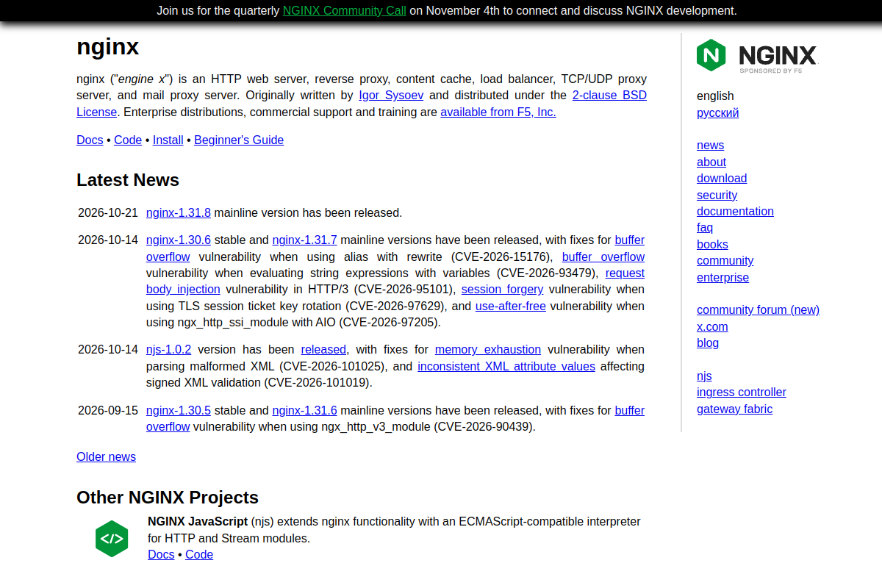Open documentation from the sidebar
The width and height of the screenshot is (882, 588).
click(735, 211)
